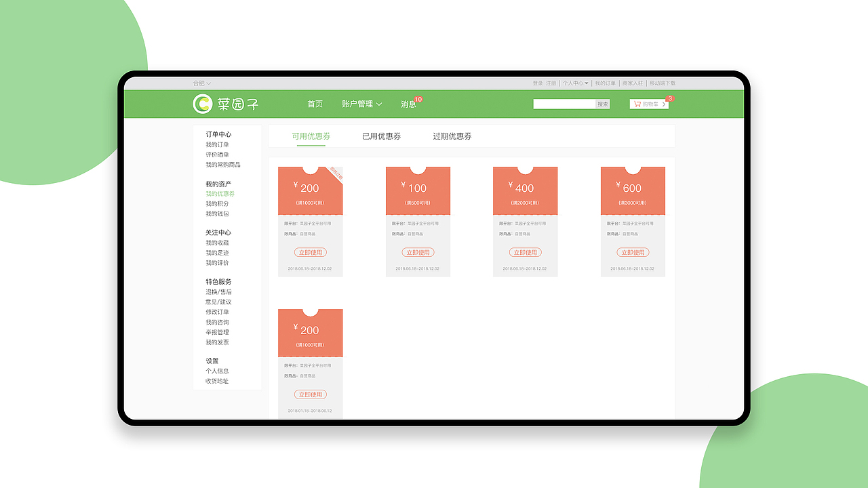Select 我的优惠券 in the sidebar
Screen dimensions: 868x488
coord(220,194)
